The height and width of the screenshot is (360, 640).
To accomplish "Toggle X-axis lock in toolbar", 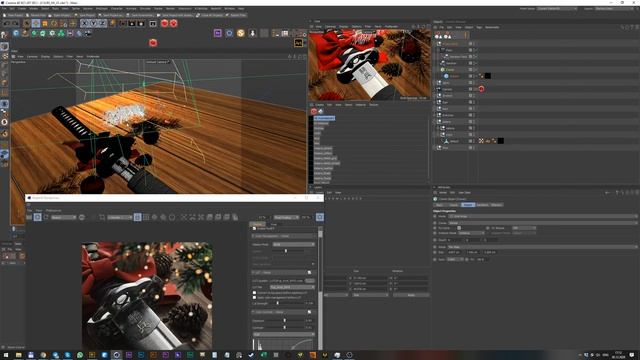I will coord(84,23).
